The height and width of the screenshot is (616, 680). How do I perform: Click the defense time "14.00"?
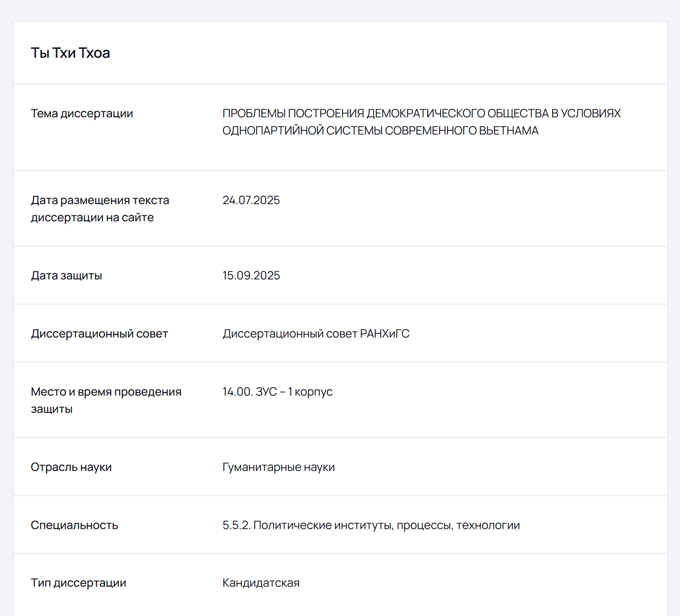237,392
